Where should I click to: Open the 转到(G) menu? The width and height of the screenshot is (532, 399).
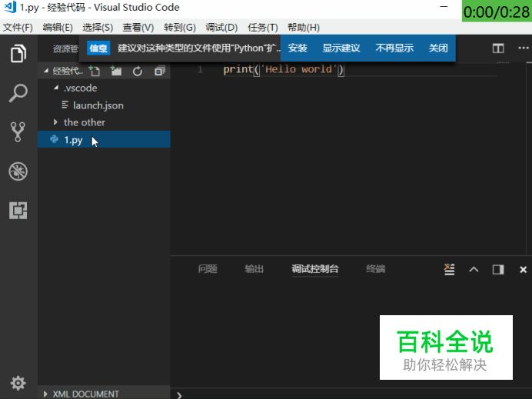tap(180, 28)
